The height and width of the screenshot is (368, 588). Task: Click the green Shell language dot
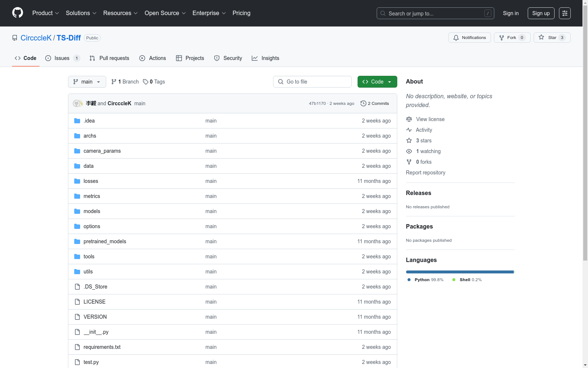[x=454, y=280]
